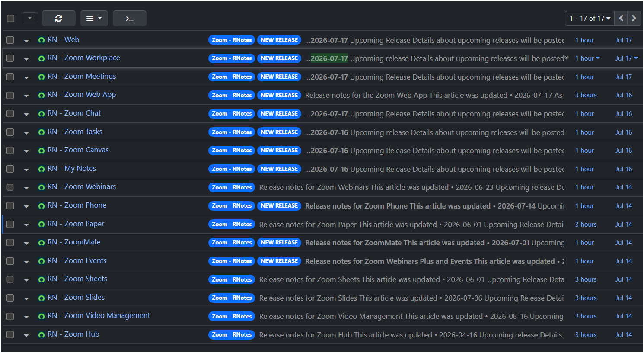Click the "Jul 14" date in Zoom Sheets row

click(624, 279)
